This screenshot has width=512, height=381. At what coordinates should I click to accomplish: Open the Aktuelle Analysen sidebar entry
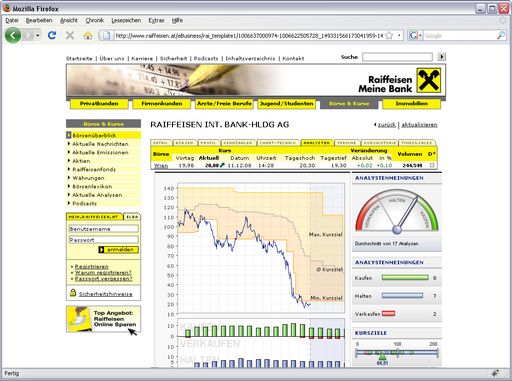click(x=97, y=195)
